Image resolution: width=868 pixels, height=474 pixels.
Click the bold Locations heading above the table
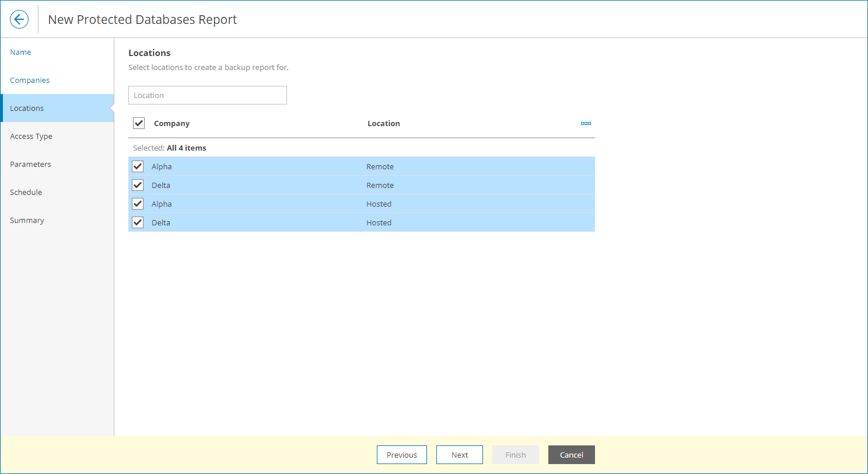(149, 53)
